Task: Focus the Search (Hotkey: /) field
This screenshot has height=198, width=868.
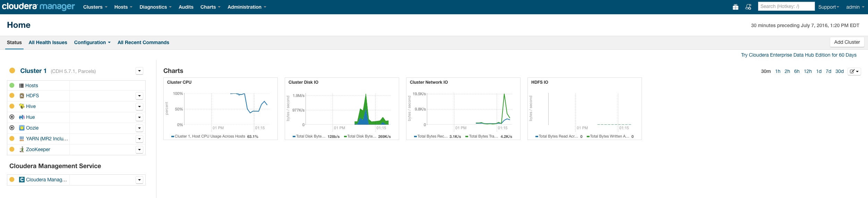Action: [x=786, y=6]
